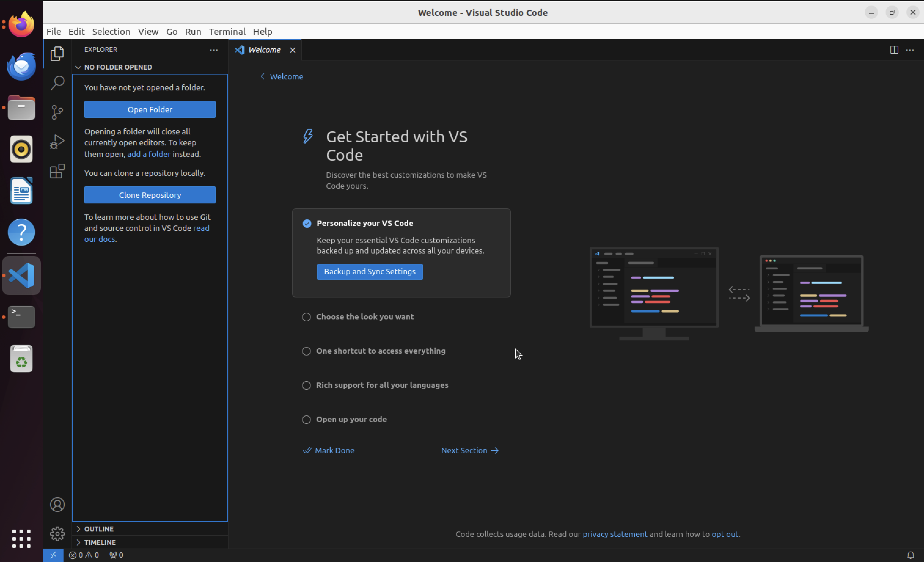Screen dimensions: 924x562
Task: Open LibreOffice Writer from the dock
Action: 21,191
